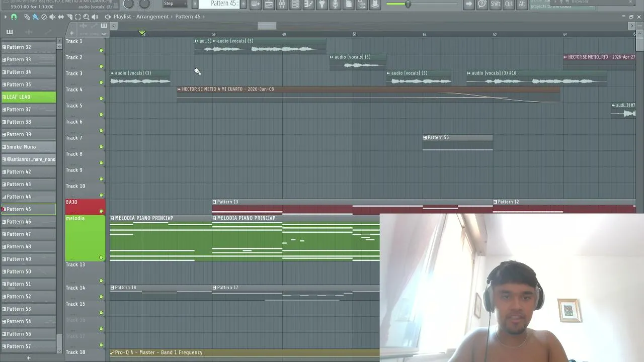Mute Track 3 with its green light

(x=101, y=82)
